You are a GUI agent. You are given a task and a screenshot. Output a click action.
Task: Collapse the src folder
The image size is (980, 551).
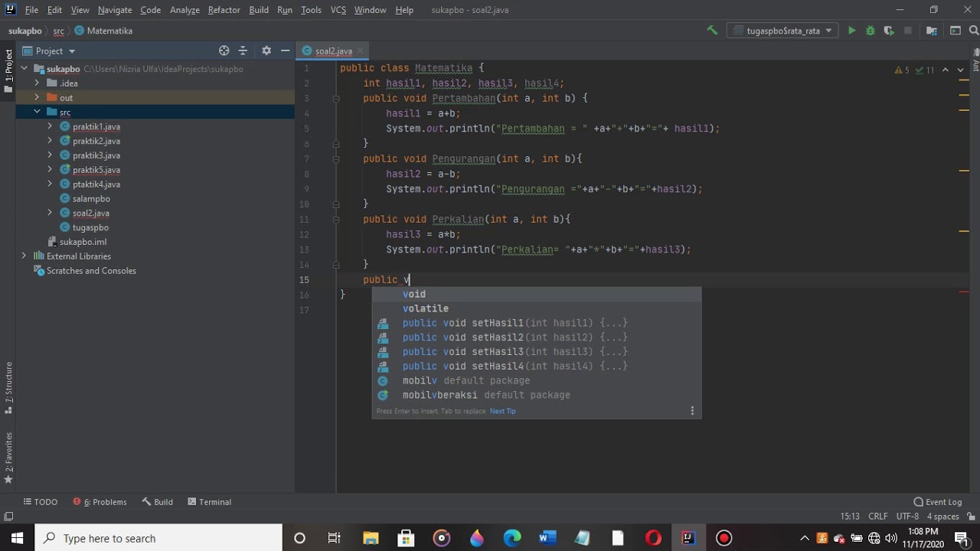coord(36,112)
